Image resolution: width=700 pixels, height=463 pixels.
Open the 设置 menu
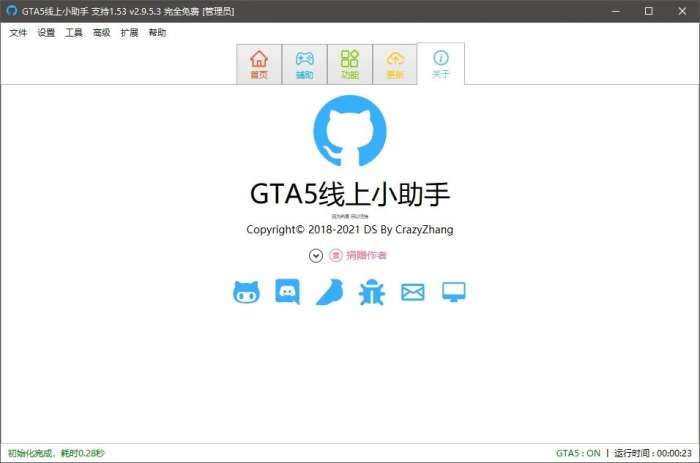[x=46, y=33]
